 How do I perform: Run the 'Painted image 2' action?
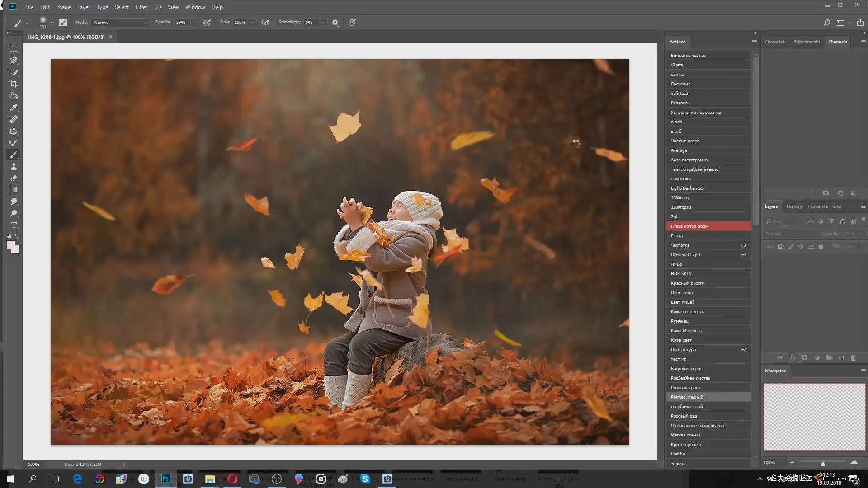point(686,397)
